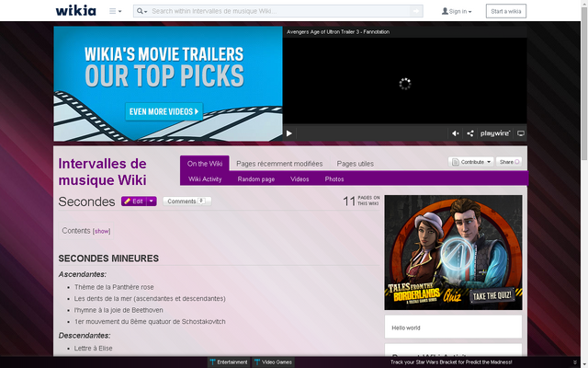Submit search with the arrow button
The width and height of the screenshot is (588, 368).
[416, 11]
